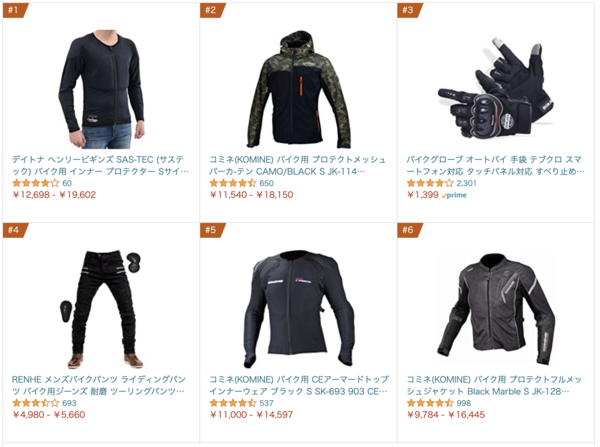
Task: View the 537 reviews star rating
Action: 233,403
